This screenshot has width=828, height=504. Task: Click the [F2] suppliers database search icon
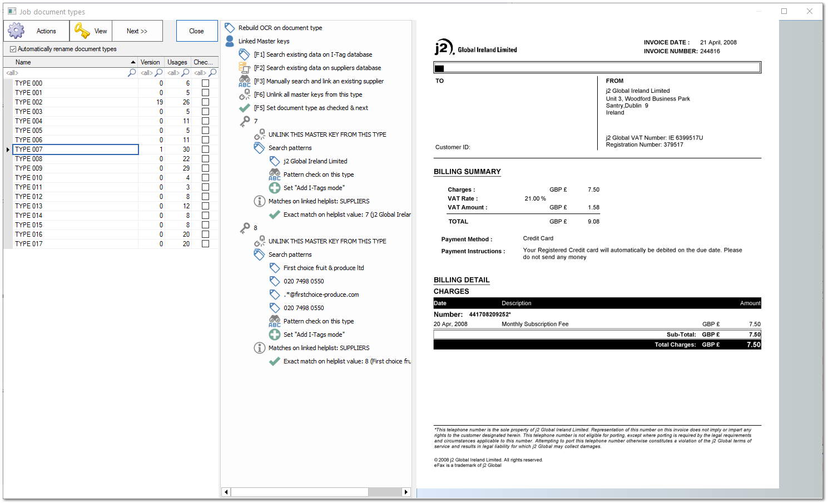244,68
